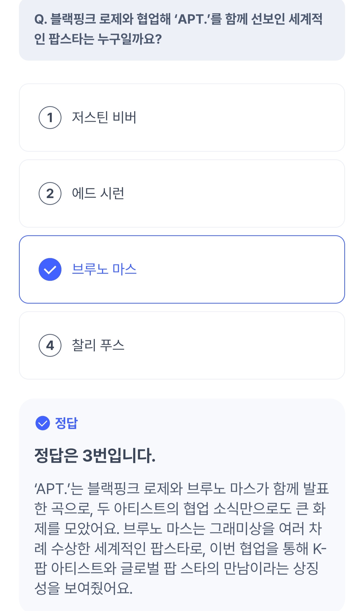Screen dimensions: 364x611
Task: Click 세계적인 팝스타로 in the explanation
Action: pos(149,549)
